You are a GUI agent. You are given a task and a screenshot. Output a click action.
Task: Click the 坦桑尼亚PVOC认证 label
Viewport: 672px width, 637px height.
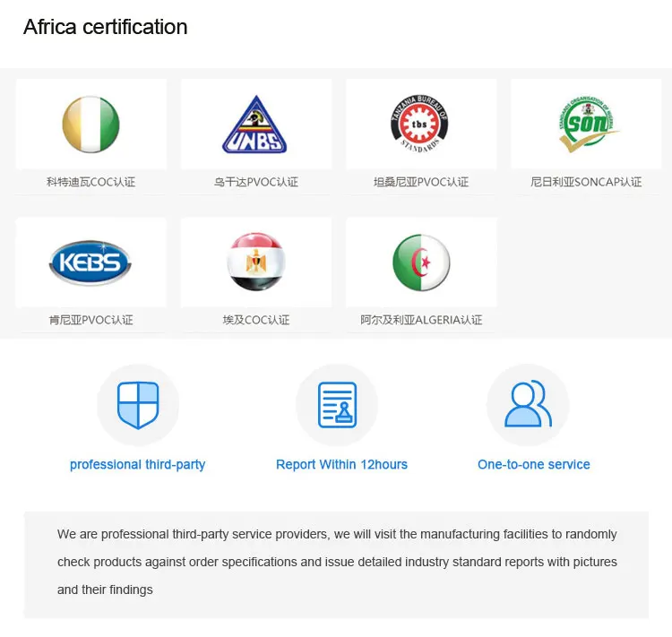pyautogui.click(x=421, y=182)
